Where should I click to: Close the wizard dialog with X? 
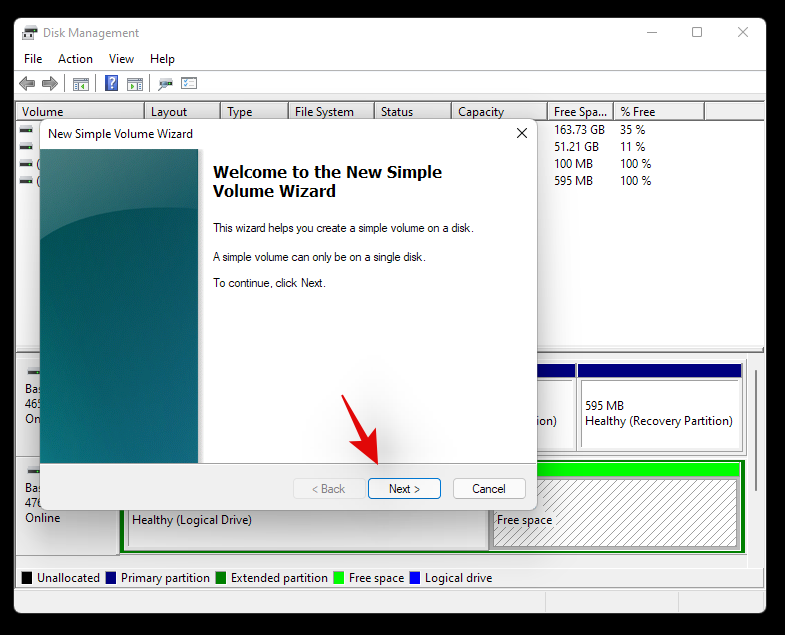521,133
